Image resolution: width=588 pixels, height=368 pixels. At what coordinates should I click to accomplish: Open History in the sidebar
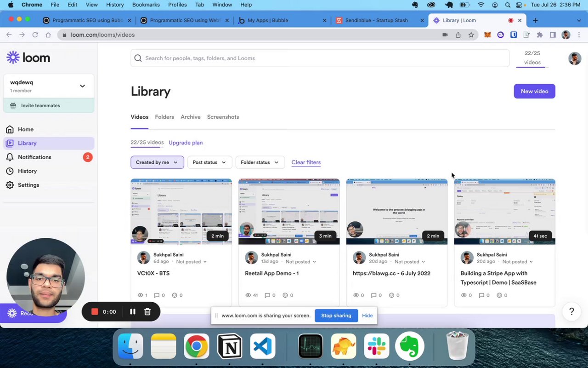(x=27, y=171)
